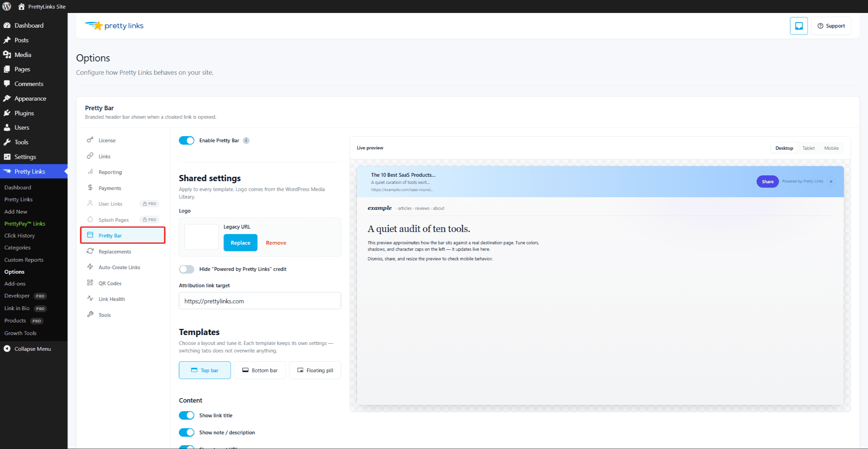The height and width of the screenshot is (449, 868).
Task: Click the blue inbox icon button near Support
Action: 799,26
